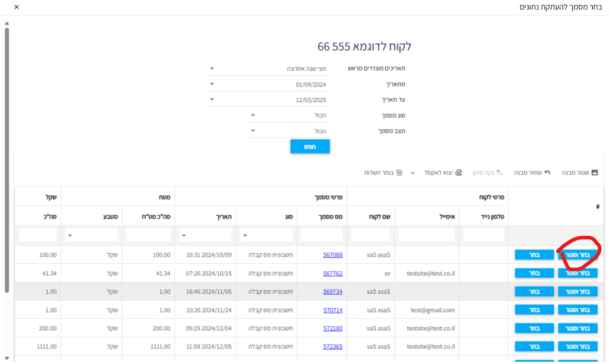Sort by the טלפון נייד column header

pos(484,216)
